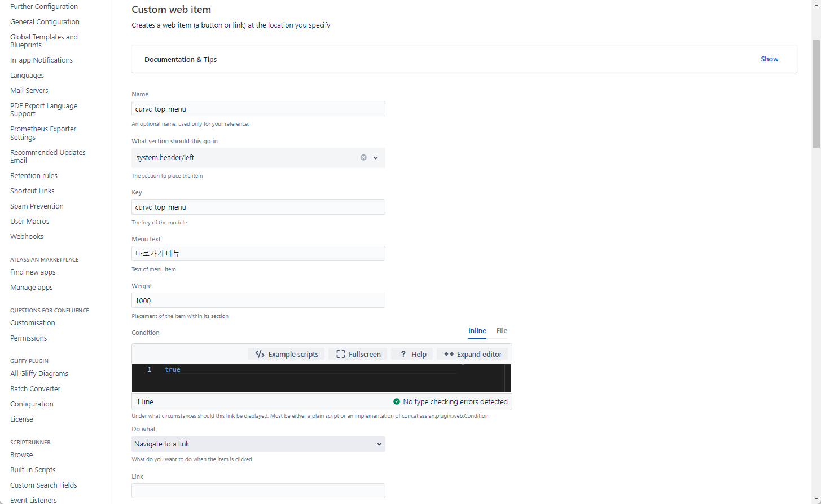Open Spam Prevention settings
The image size is (821, 504).
37,206
